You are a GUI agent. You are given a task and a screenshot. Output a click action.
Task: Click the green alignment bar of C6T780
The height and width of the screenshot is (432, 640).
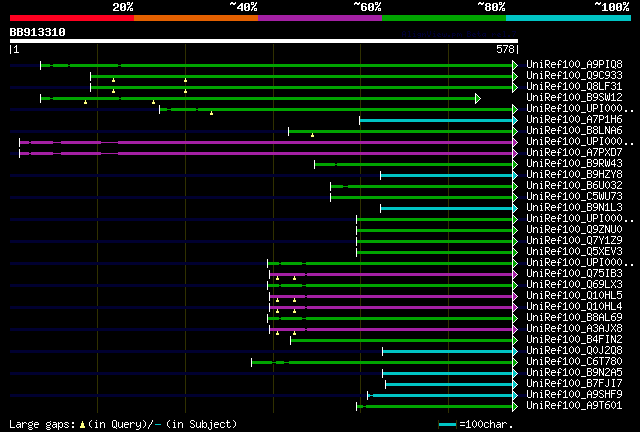(382, 363)
